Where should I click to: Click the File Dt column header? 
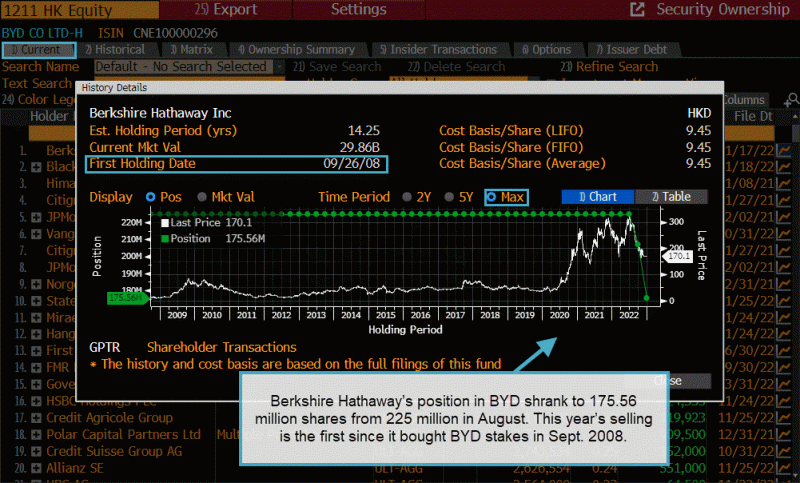(x=754, y=116)
